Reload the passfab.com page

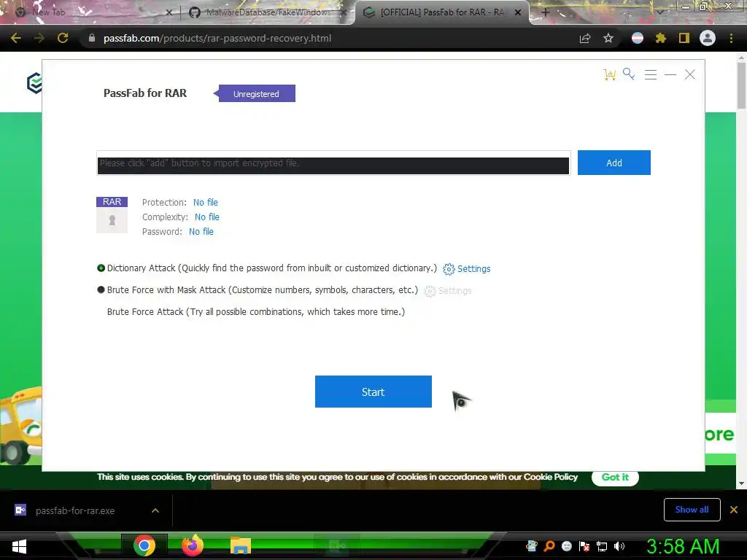(63, 38)
